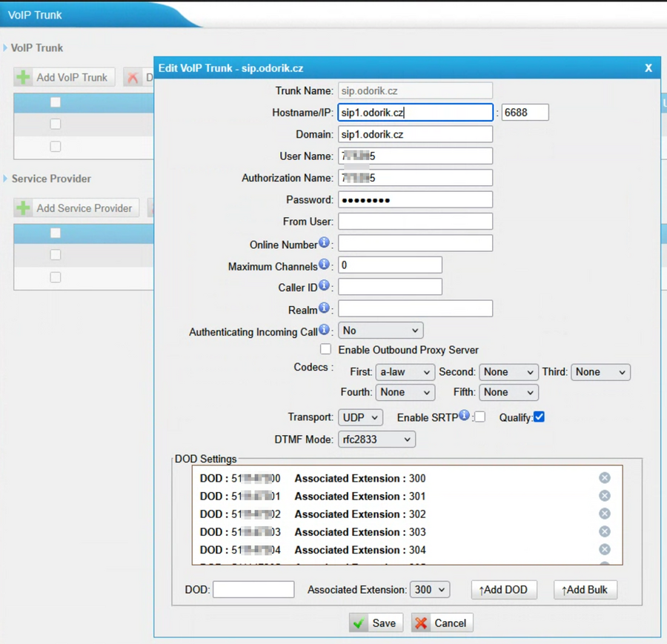Viewport: 667px width, 644px height.
Task: Switch to the VoIP Trunk tab
Action: tap(36, 15)
